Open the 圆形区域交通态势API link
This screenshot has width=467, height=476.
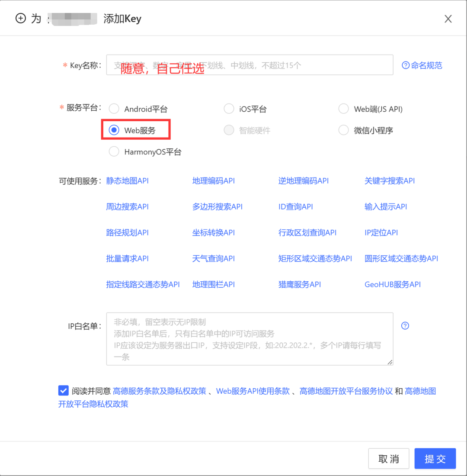401,259
